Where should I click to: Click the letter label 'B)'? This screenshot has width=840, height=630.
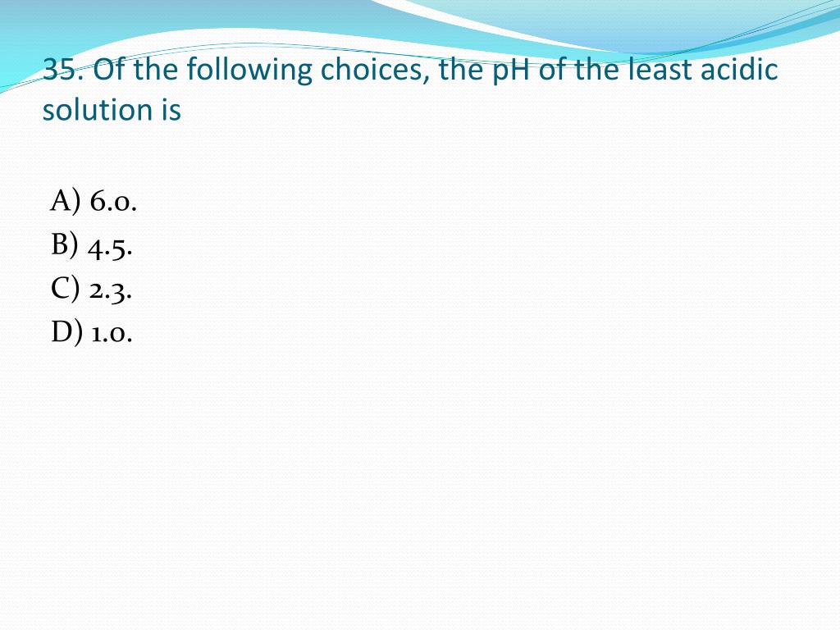click(x=64, y=245)
